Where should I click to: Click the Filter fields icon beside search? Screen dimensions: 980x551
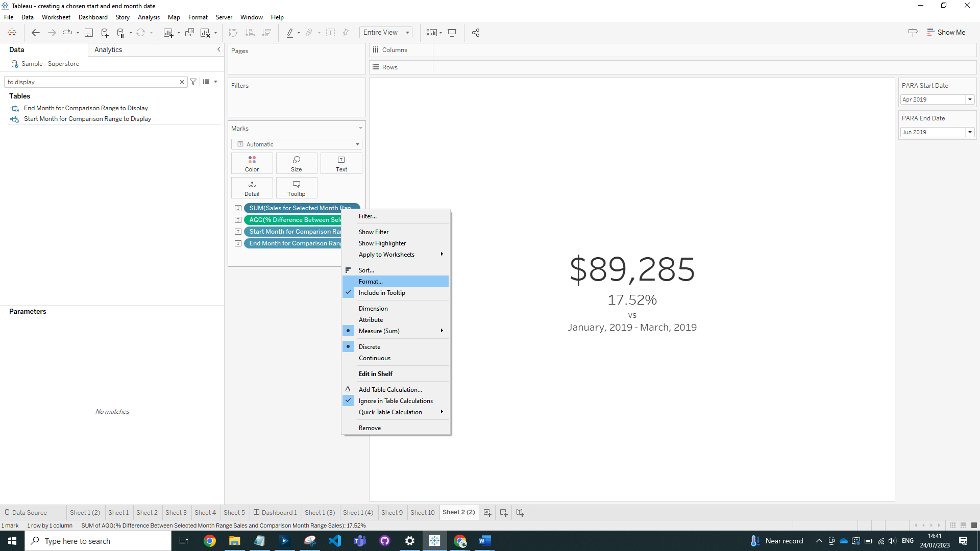click(x=193, y=82)
